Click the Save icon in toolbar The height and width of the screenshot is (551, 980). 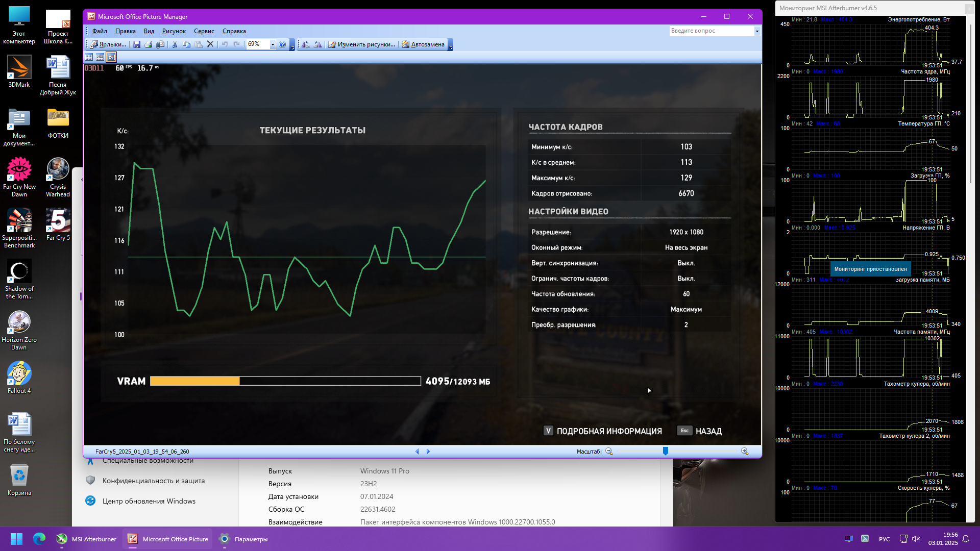pyautogui.click(x=137, y=44)
